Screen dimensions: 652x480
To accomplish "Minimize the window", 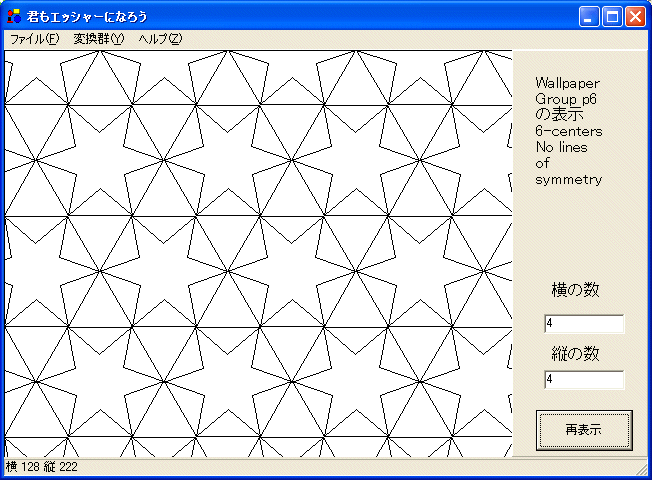I will coord(589,17).
